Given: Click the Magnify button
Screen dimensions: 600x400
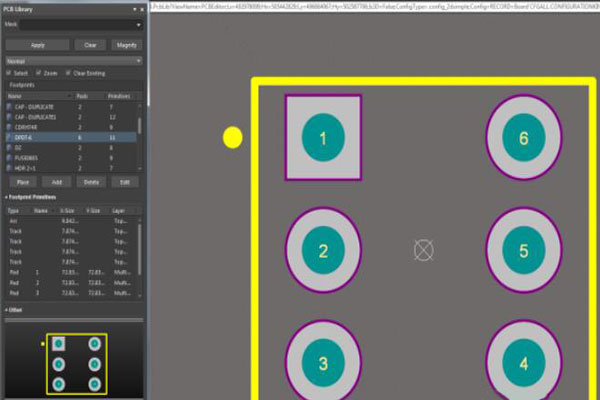Looking at the screenshot, I should (126, 45).
